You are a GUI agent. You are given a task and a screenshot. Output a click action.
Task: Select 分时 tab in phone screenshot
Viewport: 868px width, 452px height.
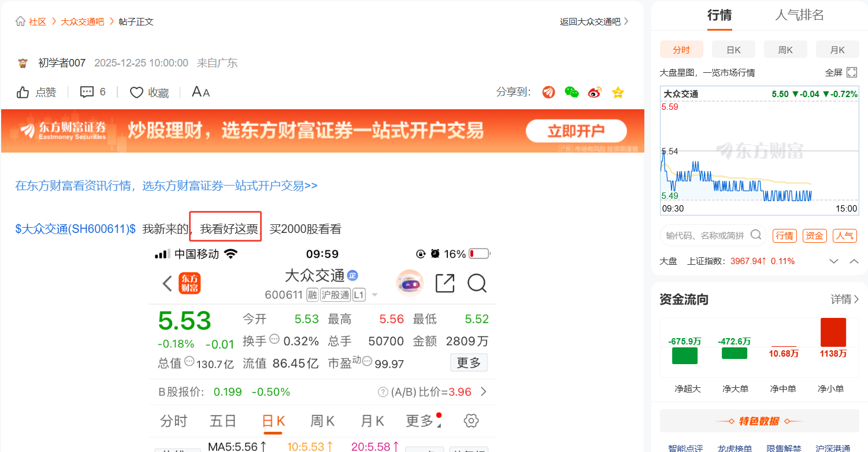coord(173,421)
